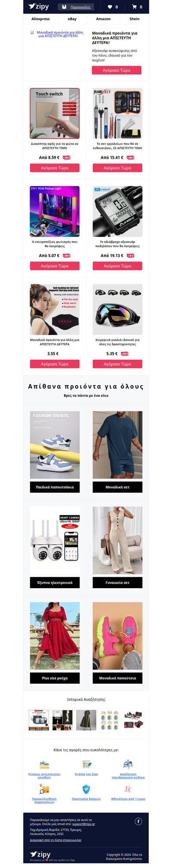Open the Zipy blog icon
Screen dimensions: 172x868
pos(86,765)
